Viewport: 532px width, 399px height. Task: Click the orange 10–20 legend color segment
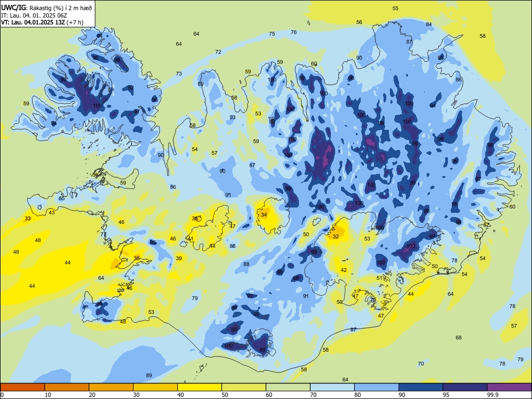click(67, 387)
